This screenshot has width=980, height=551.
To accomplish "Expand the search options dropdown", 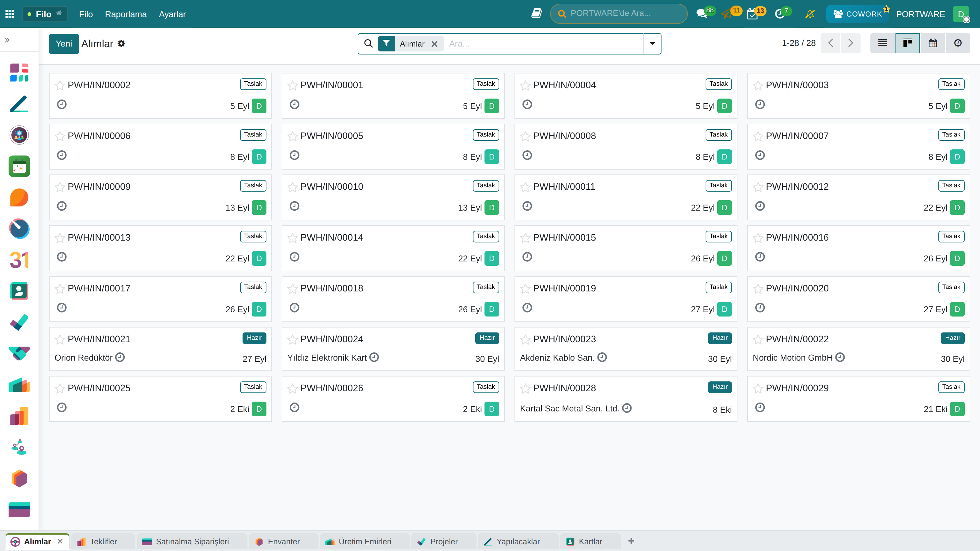I will [x=652, y=44].
